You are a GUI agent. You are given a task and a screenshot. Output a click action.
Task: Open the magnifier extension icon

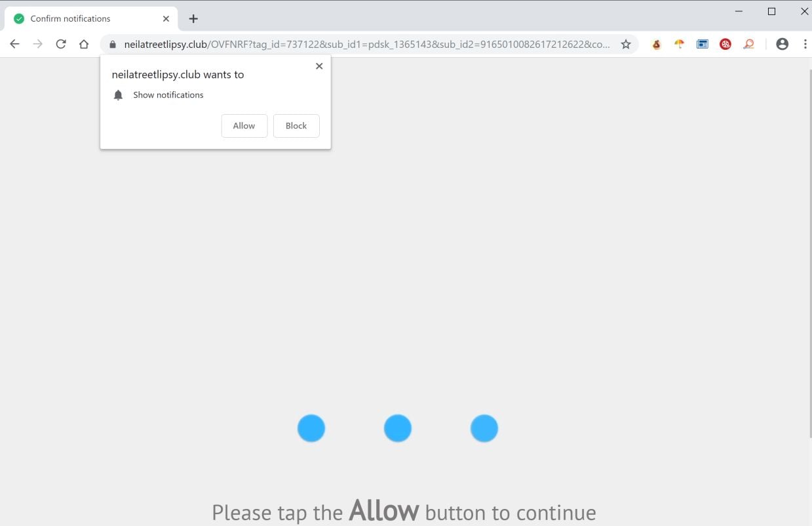pyautogui.click(x=748, y=45)
